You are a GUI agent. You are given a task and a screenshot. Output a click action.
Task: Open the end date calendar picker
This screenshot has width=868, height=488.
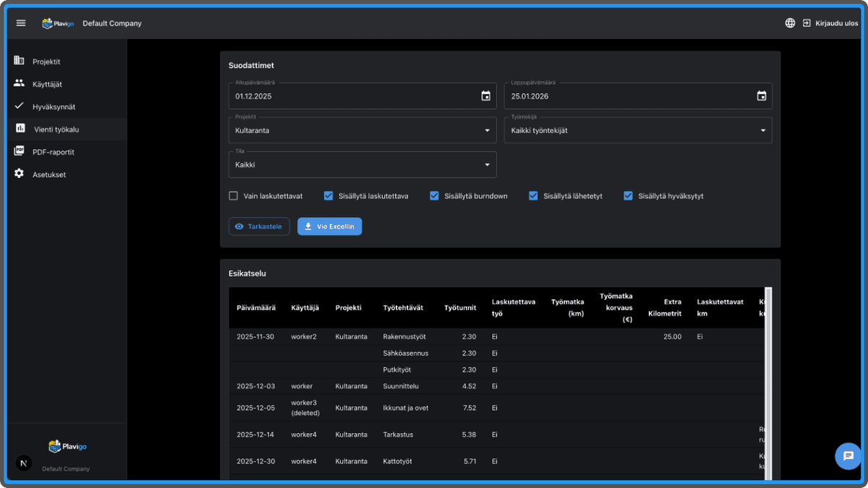(x=761, y=96)
